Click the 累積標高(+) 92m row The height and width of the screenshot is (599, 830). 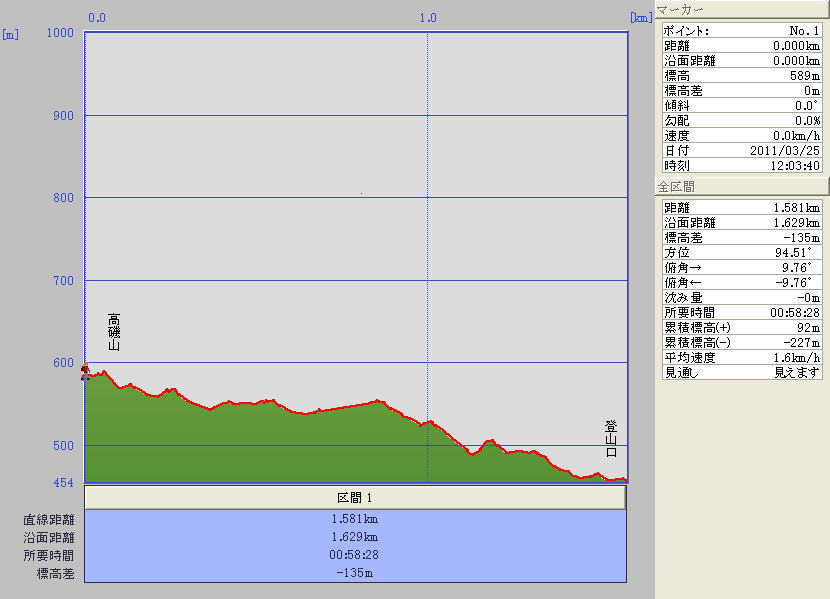point(742,328)
